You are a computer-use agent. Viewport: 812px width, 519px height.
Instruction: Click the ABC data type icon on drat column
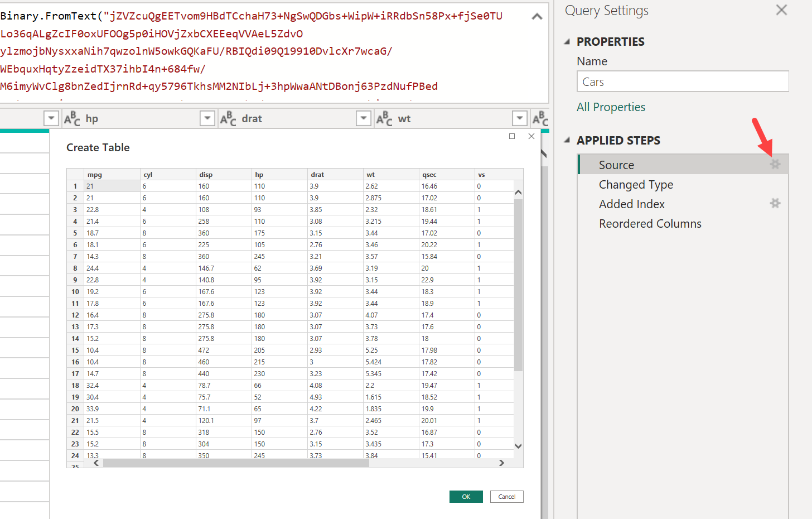click(x=228, y=118)
